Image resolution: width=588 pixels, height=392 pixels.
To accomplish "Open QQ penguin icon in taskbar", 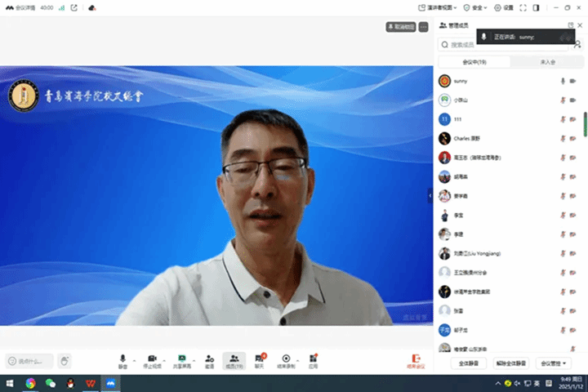I will [70, 383].
